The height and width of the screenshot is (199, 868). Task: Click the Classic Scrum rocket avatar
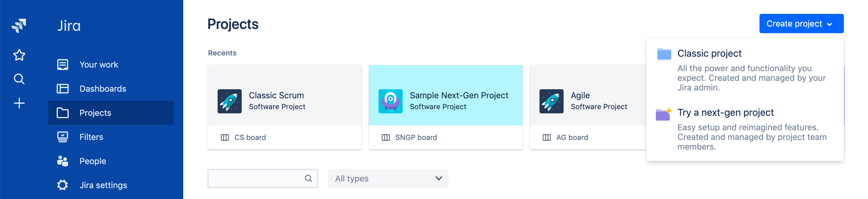pos(229,101)
